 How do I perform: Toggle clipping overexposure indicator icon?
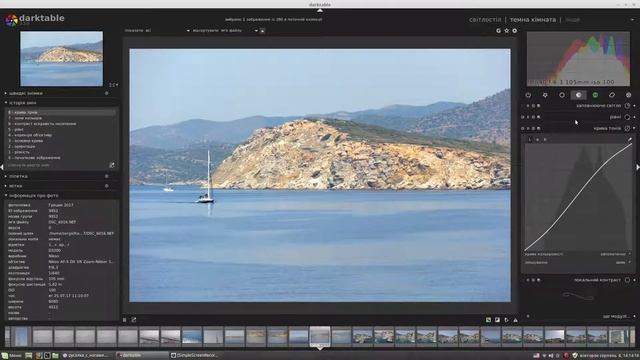pyautogui.click(x=498, y=320)
